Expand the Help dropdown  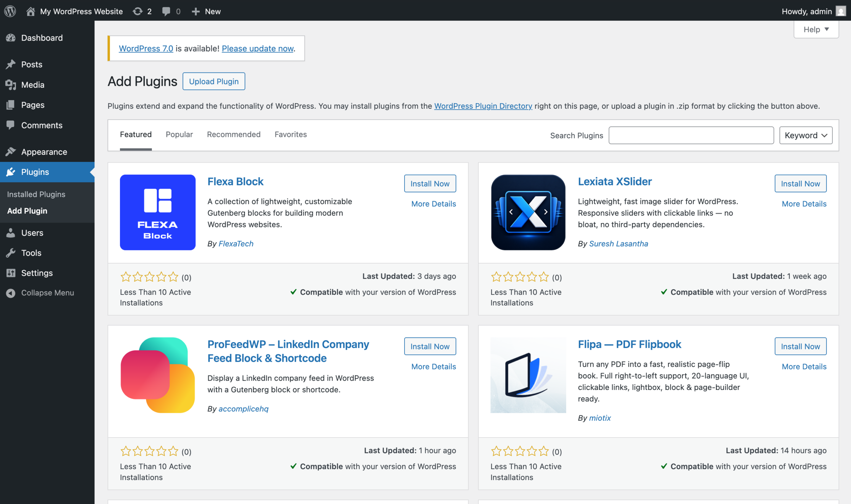[x=816, y=30]
